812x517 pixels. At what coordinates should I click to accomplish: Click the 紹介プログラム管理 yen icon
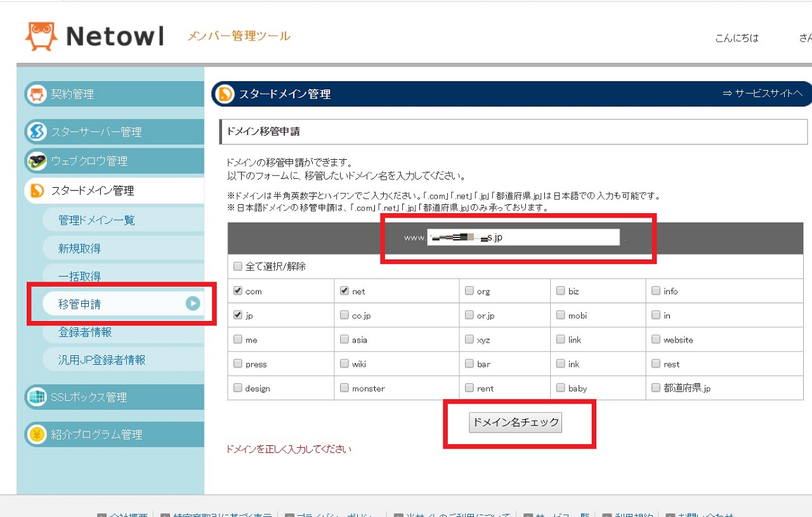pos(36,435)
